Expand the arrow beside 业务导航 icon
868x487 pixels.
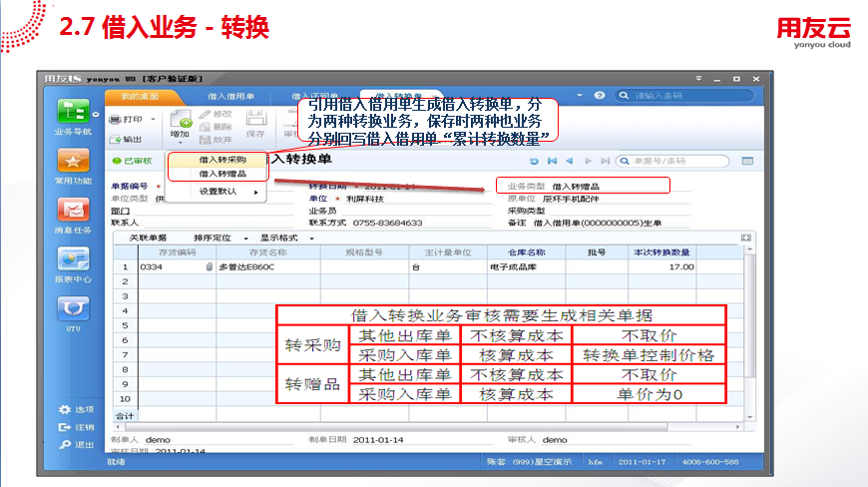tap(96, 115)
